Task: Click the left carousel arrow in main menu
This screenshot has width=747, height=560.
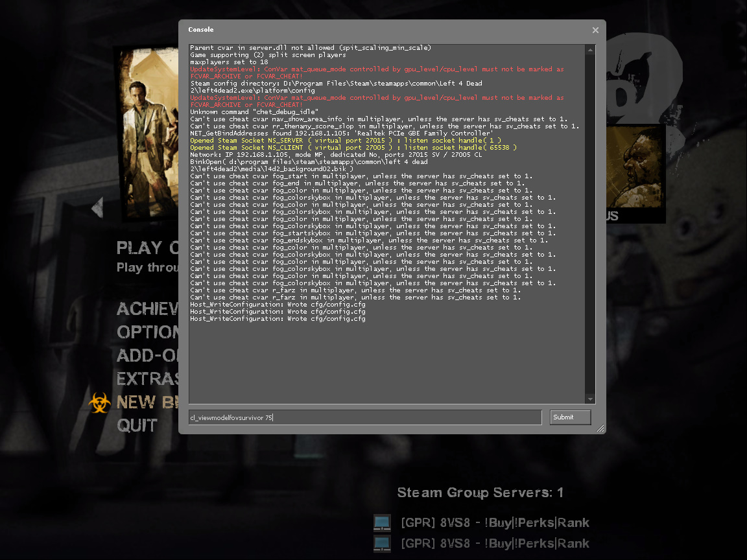Action: pyautogui.click(x=98, y=207)
